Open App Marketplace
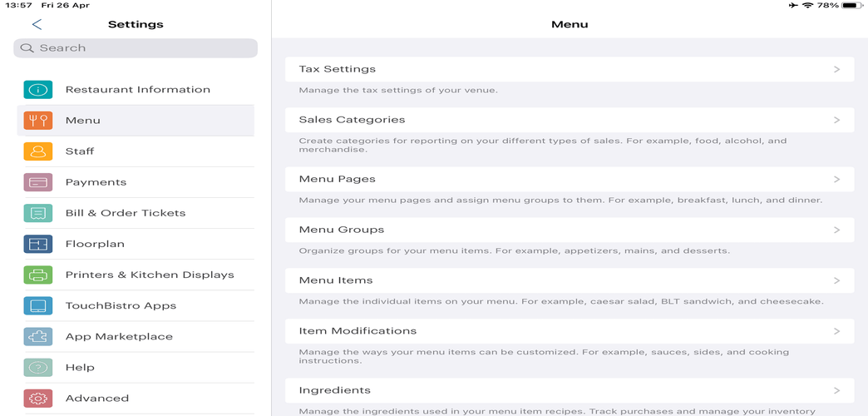The width and height of the screenshot is (868, 416). 136,337
